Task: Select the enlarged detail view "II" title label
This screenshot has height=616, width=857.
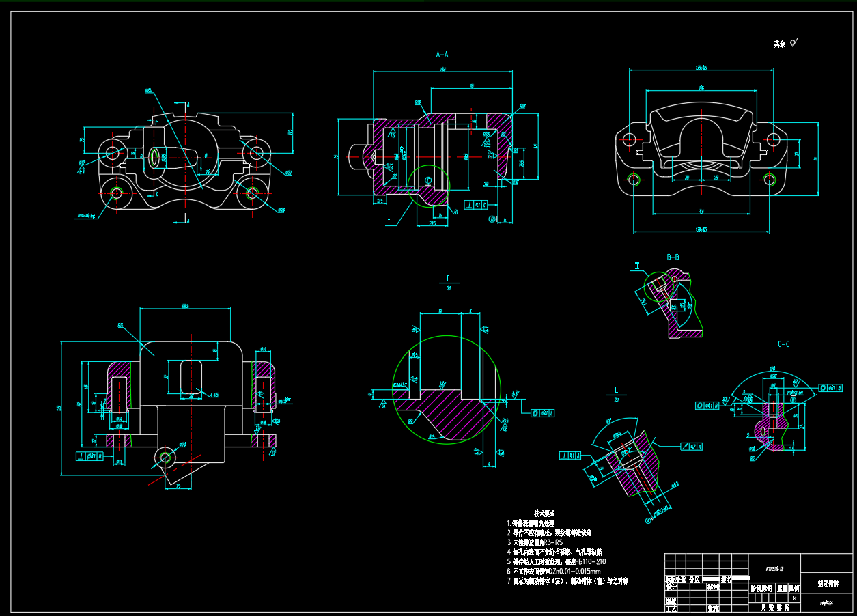Action: [616, 391]
